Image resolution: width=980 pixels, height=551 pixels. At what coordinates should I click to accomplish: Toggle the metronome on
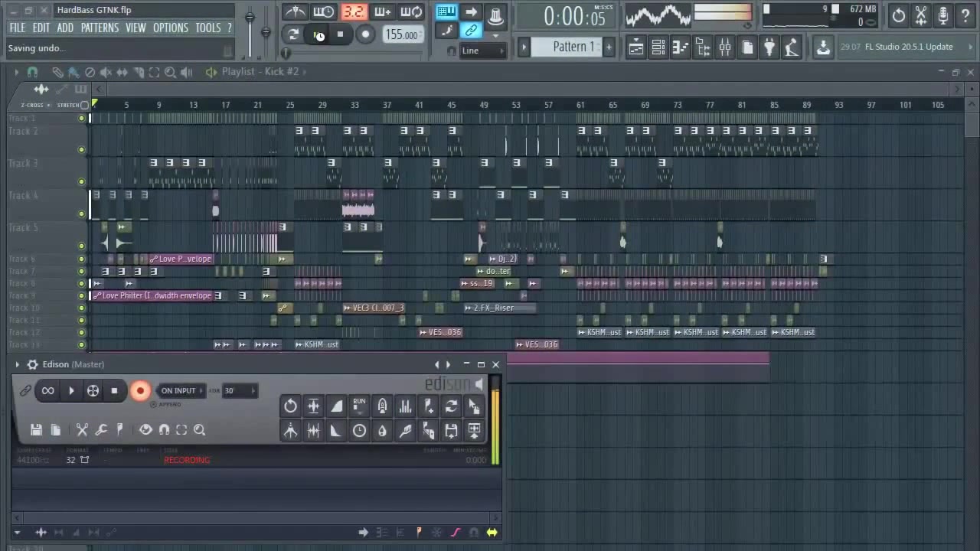click(296, 11)
